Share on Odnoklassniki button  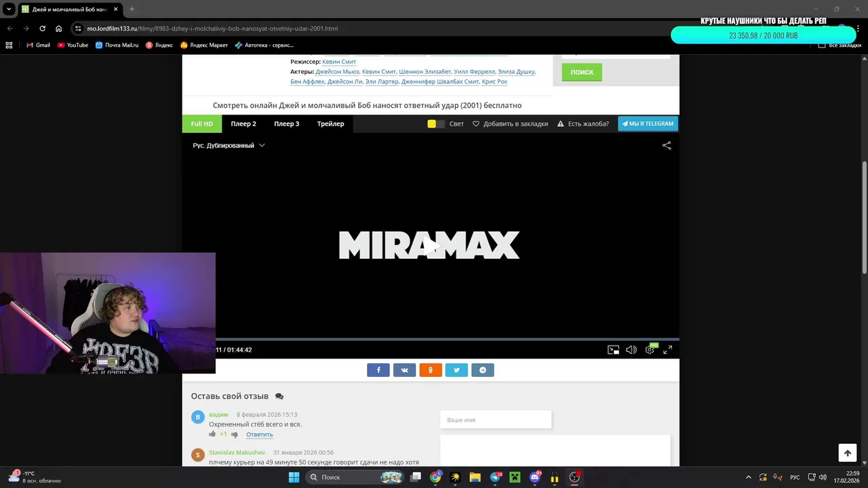pyautogui.click(x=431, y=369)
